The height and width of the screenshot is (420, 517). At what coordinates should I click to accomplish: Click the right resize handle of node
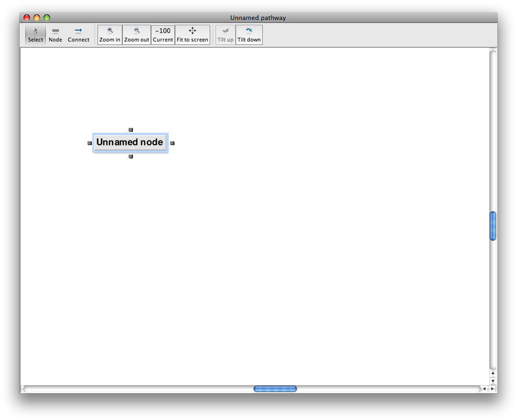172,143
